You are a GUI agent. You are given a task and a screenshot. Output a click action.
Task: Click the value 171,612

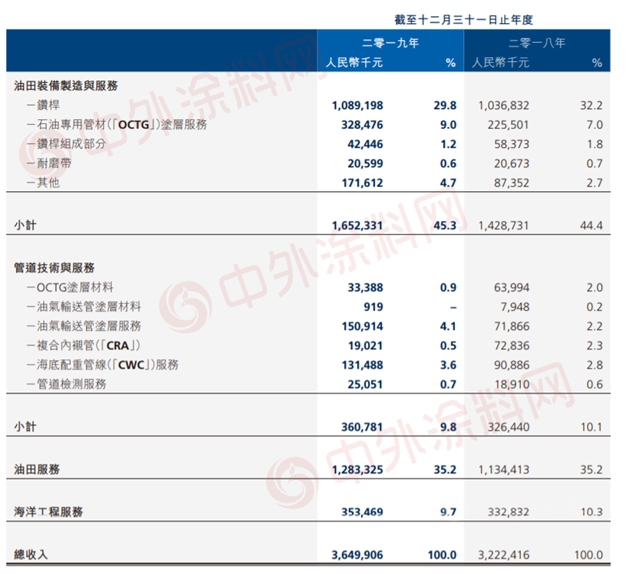click(x=362, y=183)
